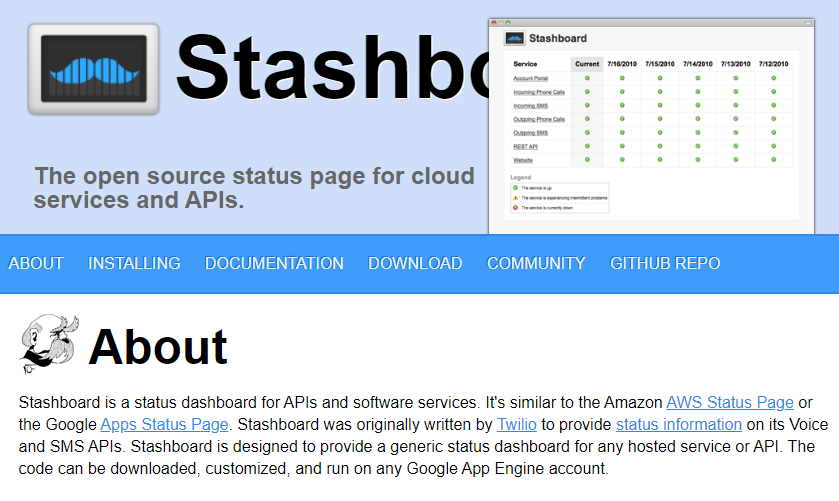Screen dimensions: 839x501
Task: Select DOCUMENTATION in the navigation bar
Action: (x=274, y=263)
